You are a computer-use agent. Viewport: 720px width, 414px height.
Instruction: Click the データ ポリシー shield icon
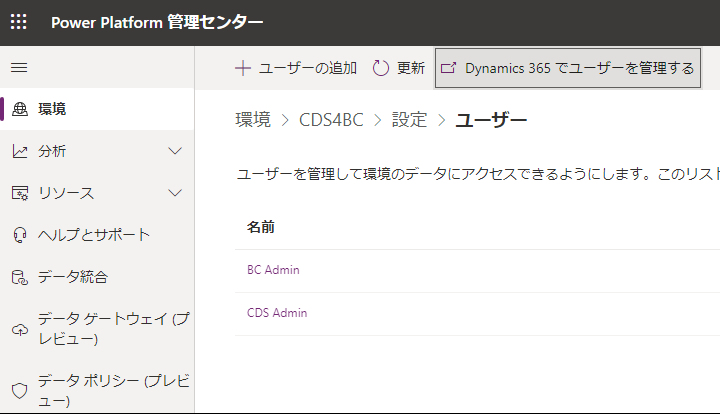coord(19,391)
